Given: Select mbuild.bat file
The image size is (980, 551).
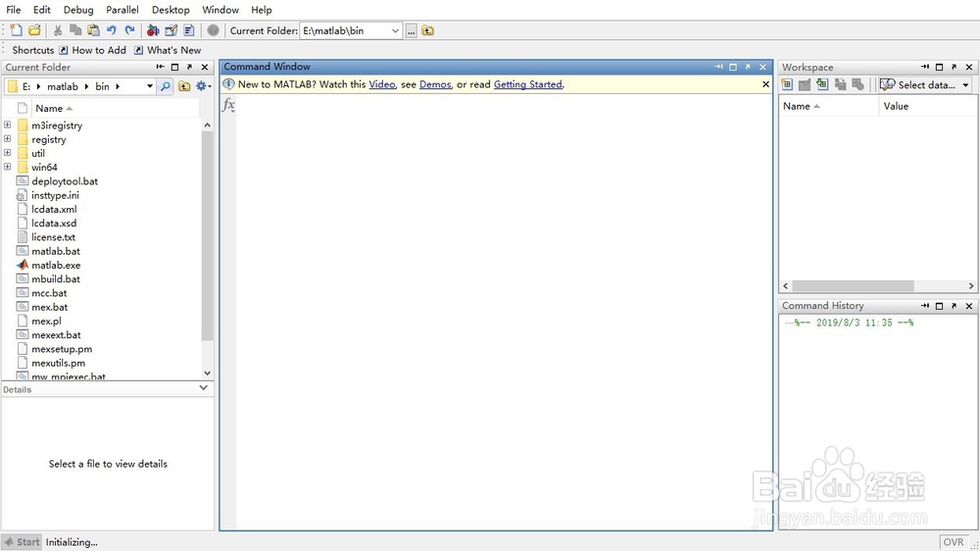Looking at the screenshot, I should point(56,279).
